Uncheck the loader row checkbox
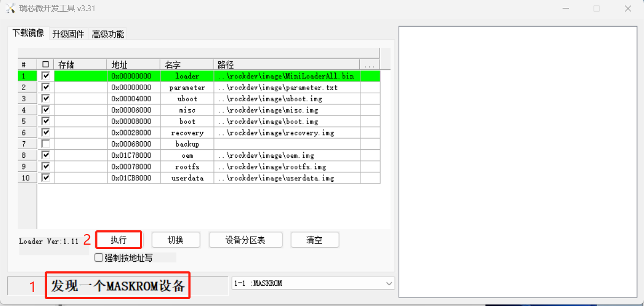This screenshot has height=306, width=644. 46,76
